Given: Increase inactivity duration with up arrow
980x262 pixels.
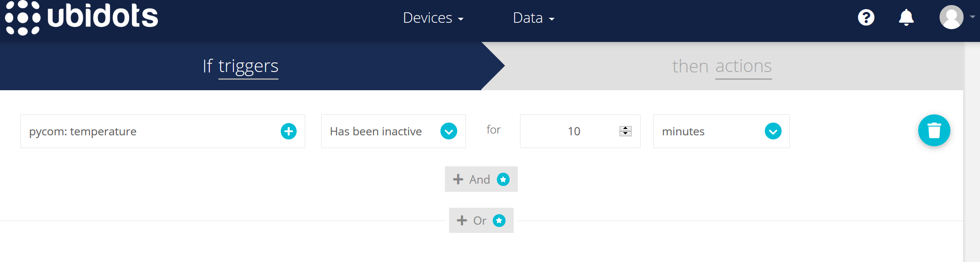Looking at the screenshot, I should coord(626,128).
